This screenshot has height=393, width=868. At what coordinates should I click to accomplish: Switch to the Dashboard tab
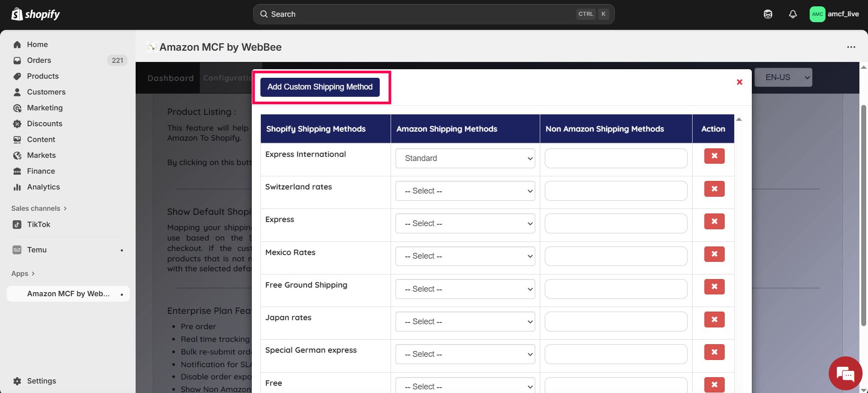170,78
